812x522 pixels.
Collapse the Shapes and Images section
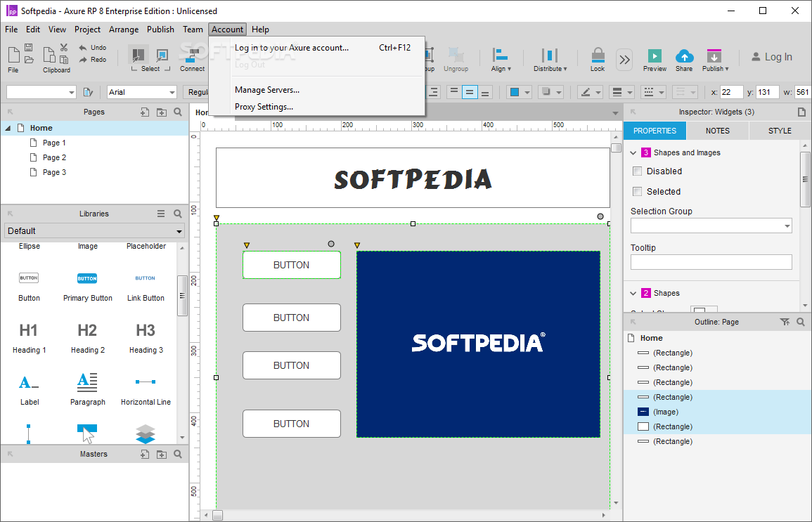click(x=633, y=152)
